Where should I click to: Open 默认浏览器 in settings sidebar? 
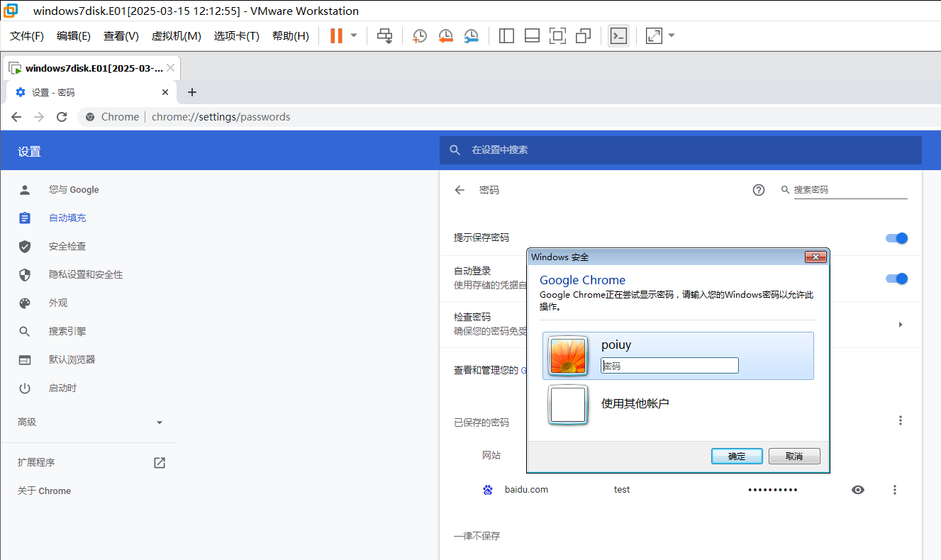[72, 360]
